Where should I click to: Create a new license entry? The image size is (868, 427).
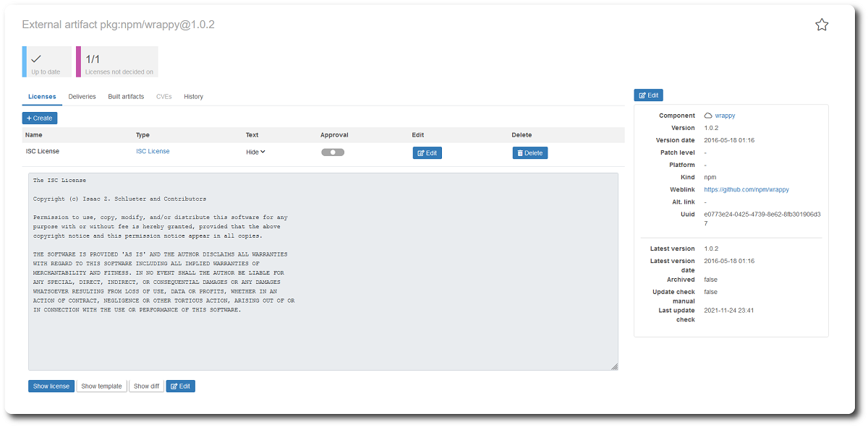click(x=40, y=118)
